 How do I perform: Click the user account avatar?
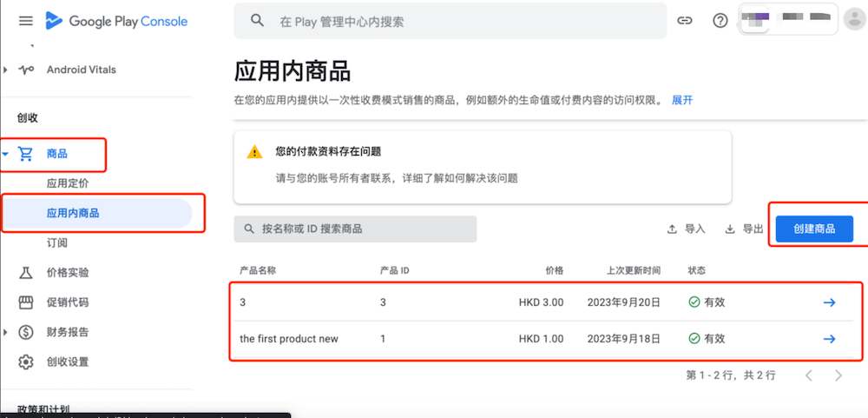pyautogui.click(x=854, y=20)
